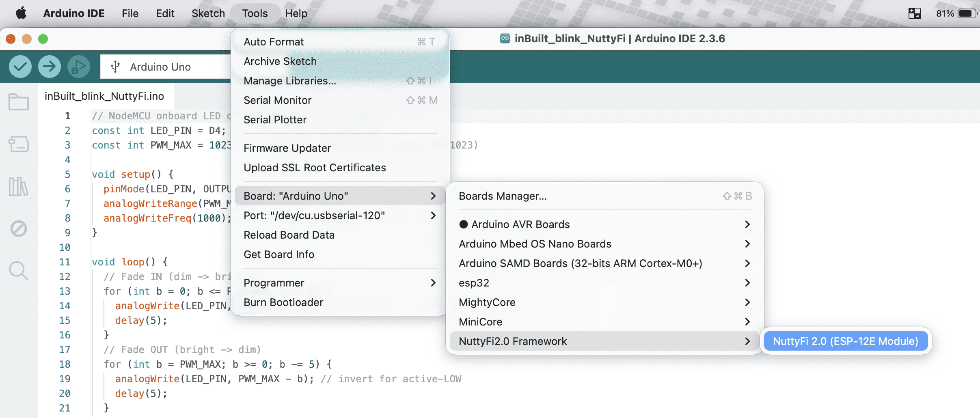Open the Search sidebar icon
980x418 pixels.
(19, 271)
